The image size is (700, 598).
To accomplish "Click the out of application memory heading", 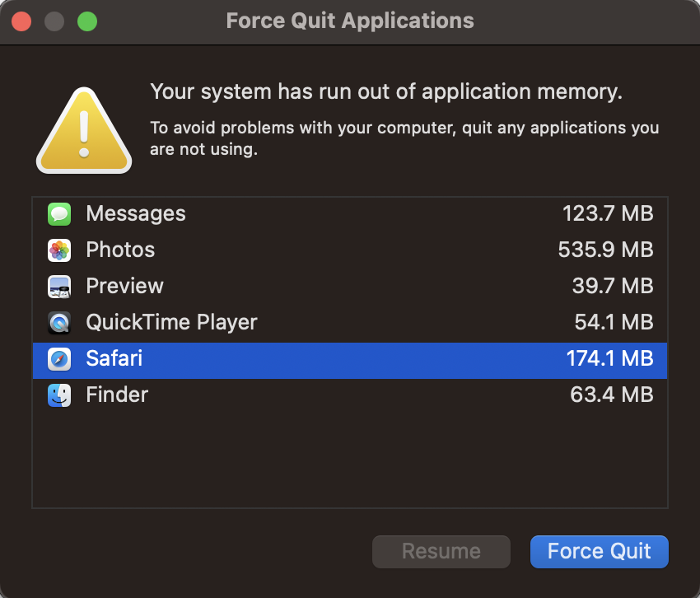I will click(386, 92).
